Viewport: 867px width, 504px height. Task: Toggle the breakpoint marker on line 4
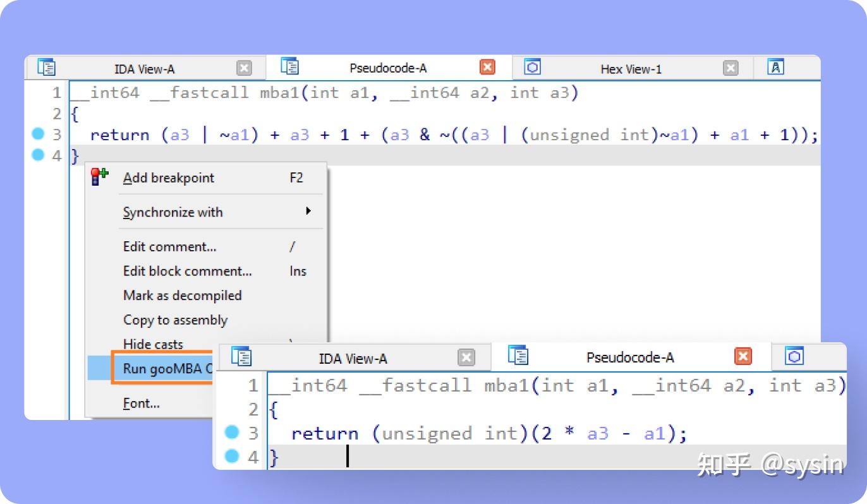pyautogui.click(x=39, y=155)
